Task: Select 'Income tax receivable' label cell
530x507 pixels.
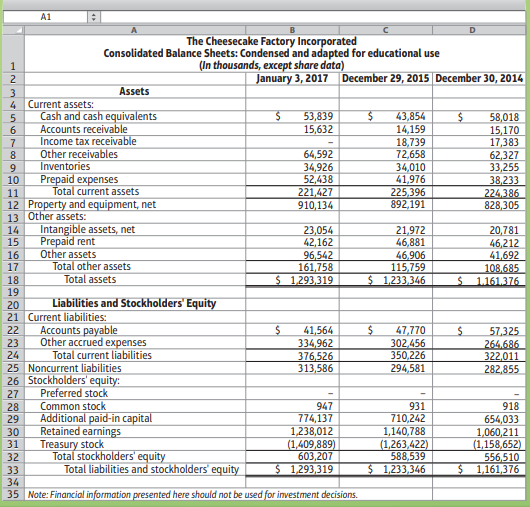Action: (x=135, y=142)
